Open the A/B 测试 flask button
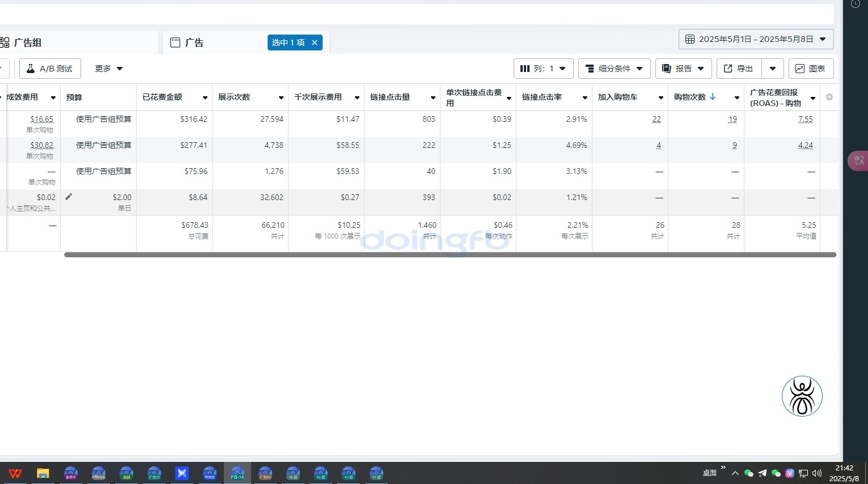 [50, 69]
